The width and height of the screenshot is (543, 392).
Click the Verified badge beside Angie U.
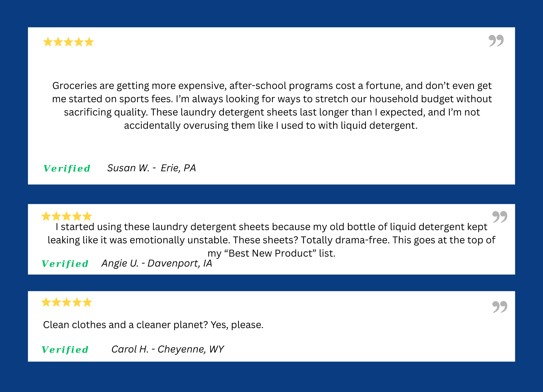[65, 264]
